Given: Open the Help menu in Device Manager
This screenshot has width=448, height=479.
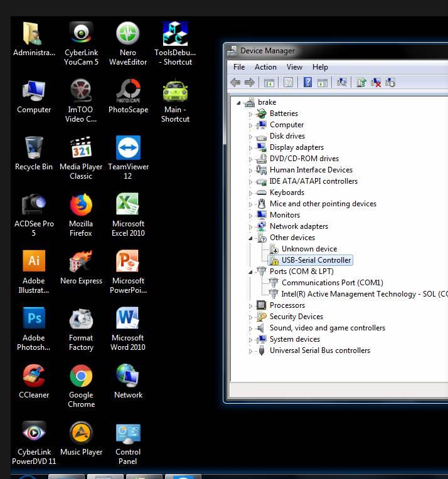Looking at the screenshot, I should click(320, 67).
